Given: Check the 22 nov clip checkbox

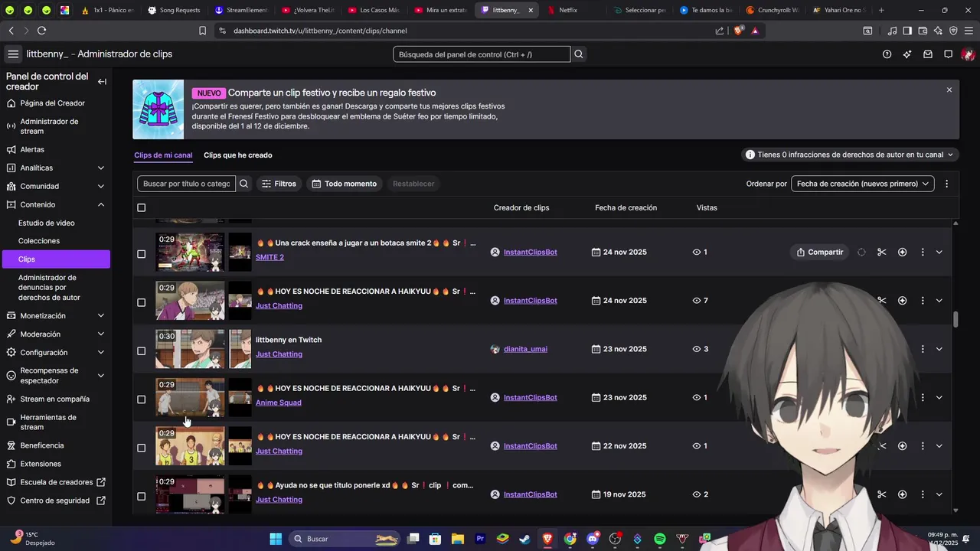Looking at the screenshot, I should [141, 448].
